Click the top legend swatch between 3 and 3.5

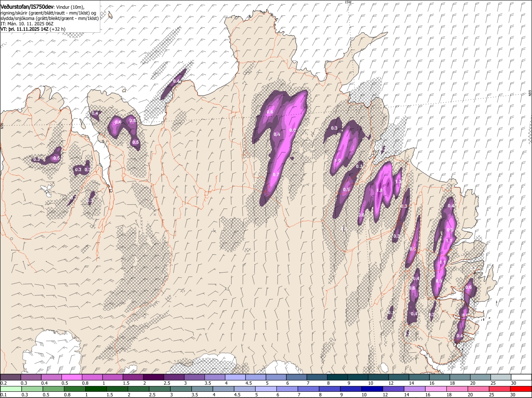[x=194, y=377]
